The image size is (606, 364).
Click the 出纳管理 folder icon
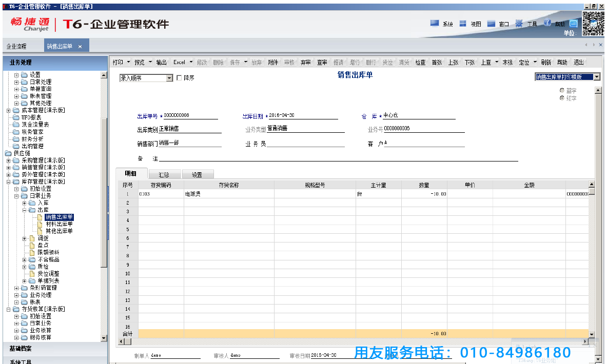[x=16, y=146]
